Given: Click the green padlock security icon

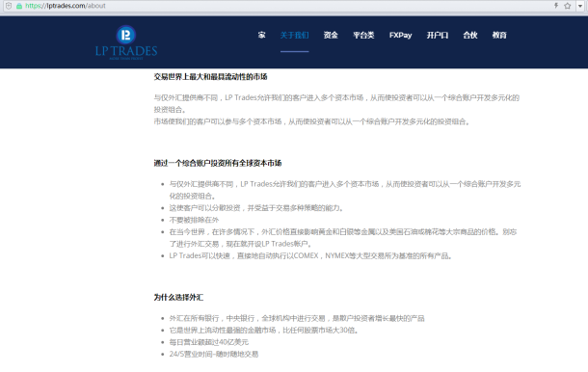Looking at the screenshot, I should (19, 6).
